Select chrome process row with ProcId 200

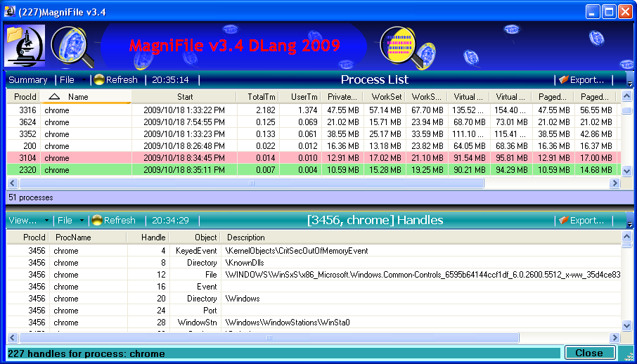click(x=313, y=146)
